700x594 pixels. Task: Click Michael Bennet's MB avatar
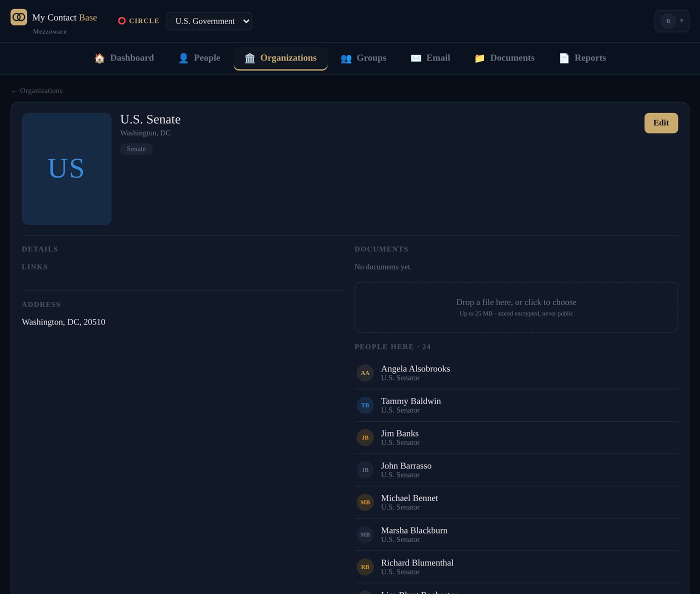365,502
